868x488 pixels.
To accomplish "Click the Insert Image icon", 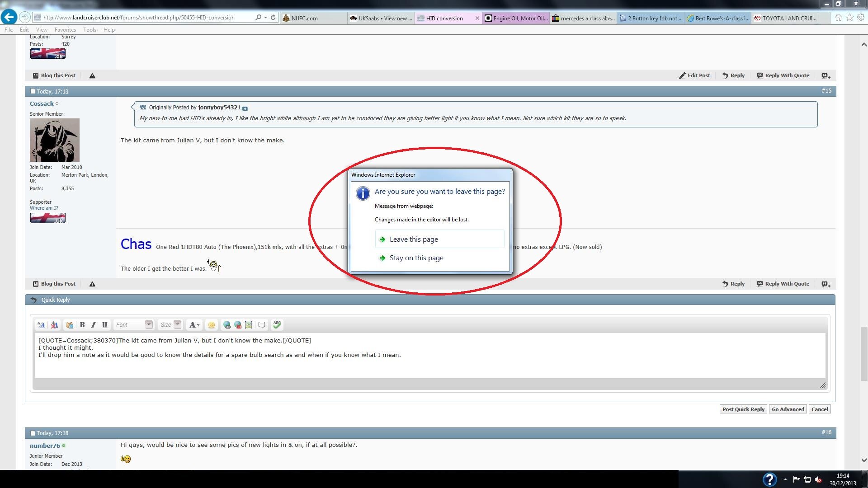I will [x=249, y=324].
